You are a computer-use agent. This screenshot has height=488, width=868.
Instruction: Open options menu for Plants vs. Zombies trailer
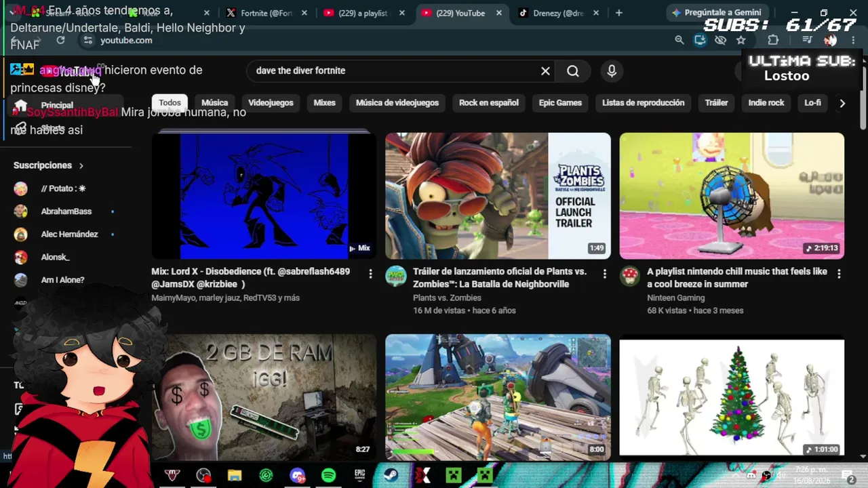(x=605, y=274)
